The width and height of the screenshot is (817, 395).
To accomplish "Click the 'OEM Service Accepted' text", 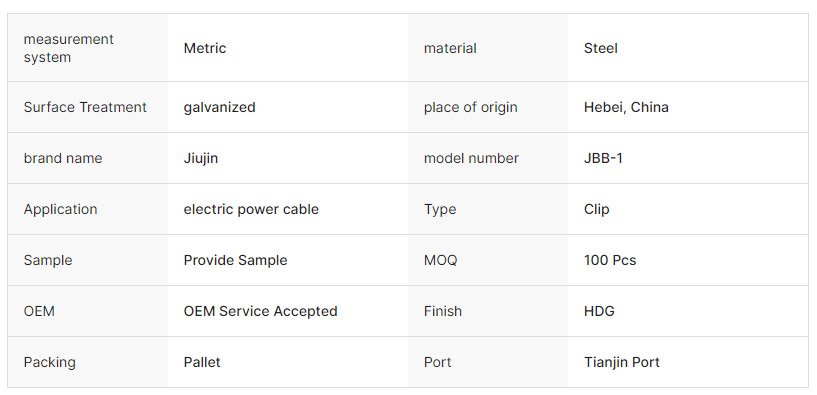I will [x=261, y=311].
